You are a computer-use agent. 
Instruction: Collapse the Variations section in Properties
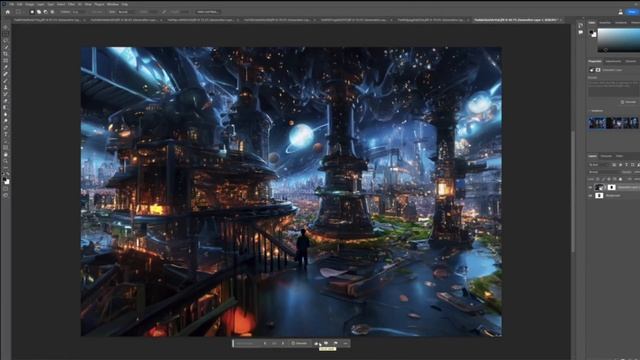point(590,111)
